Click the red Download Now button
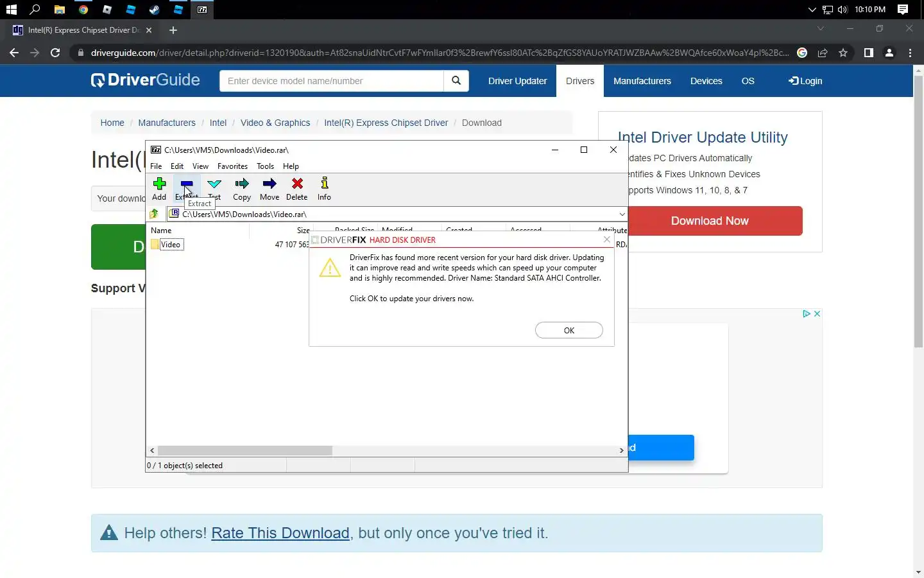 click(710, 221)
